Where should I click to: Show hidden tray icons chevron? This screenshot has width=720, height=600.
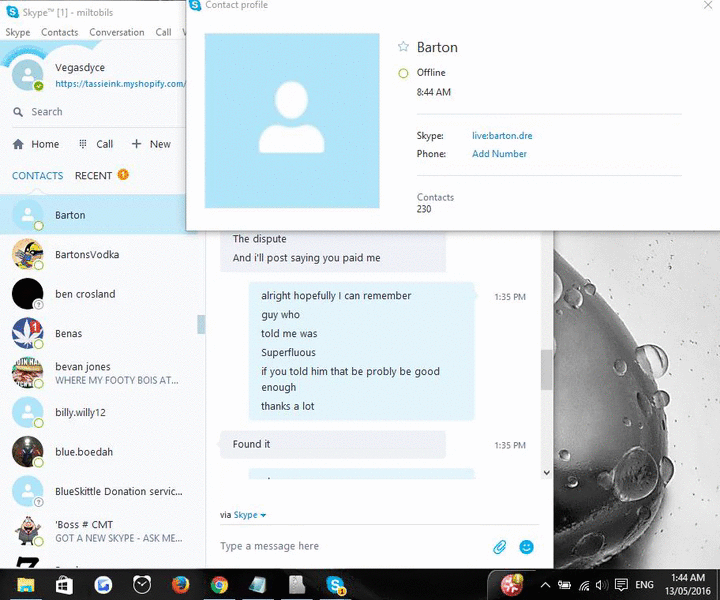(x=545, y=585)
